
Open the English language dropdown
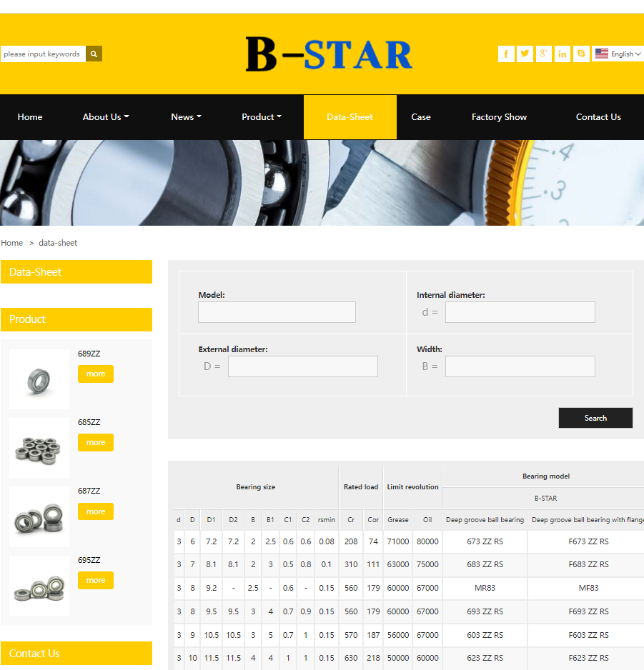tap(618, 54)
